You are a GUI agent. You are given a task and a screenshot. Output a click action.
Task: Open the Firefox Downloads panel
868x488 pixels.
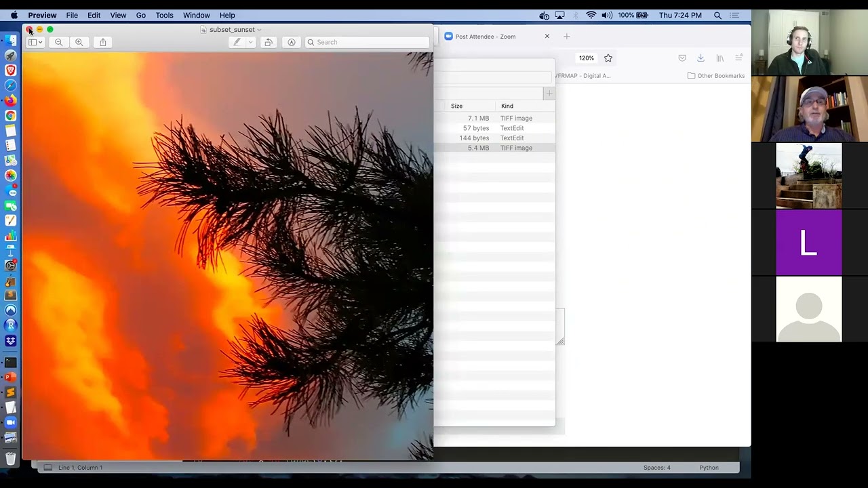[x=701, y=58]
